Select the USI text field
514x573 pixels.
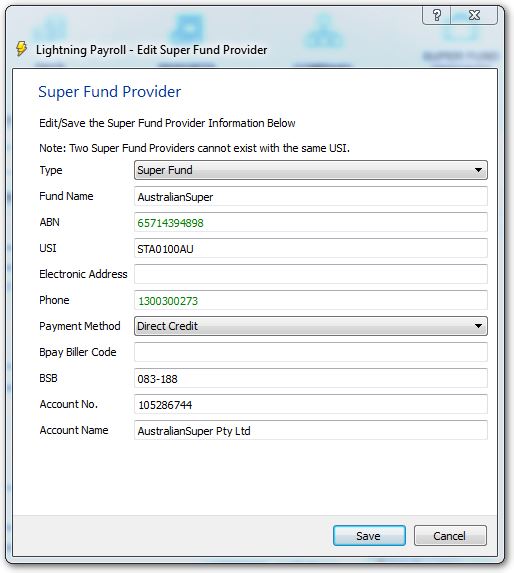tap(311, 248)
